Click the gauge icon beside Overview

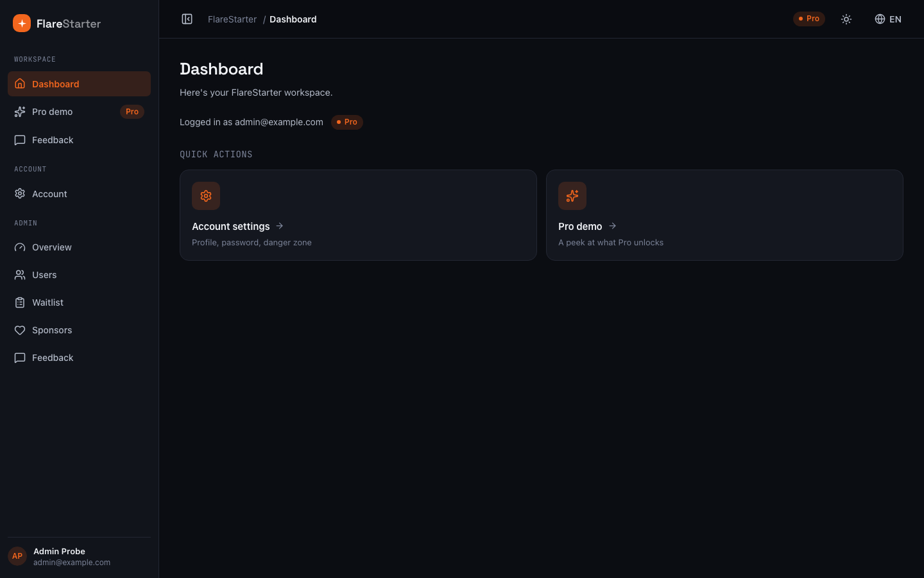pos(20,247)
